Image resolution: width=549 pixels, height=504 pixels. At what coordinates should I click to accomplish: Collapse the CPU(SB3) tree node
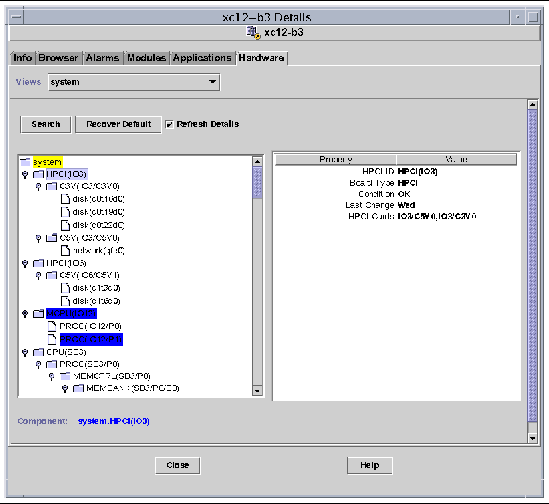(x=25, y=352)
